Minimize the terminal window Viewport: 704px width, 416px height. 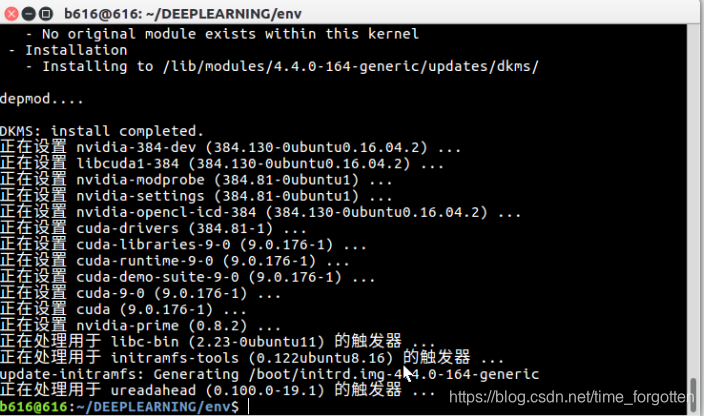click(28, 14)
